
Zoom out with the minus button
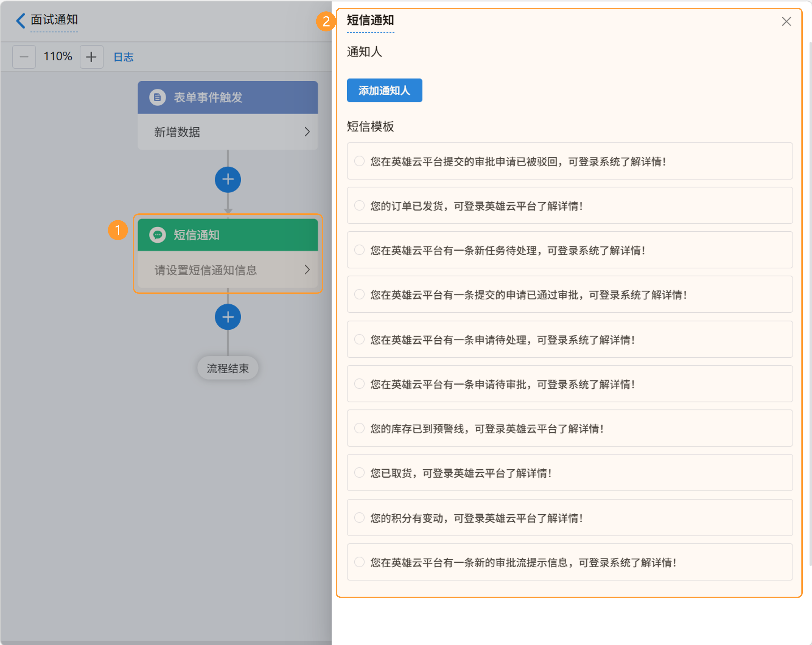pos(24,57)
